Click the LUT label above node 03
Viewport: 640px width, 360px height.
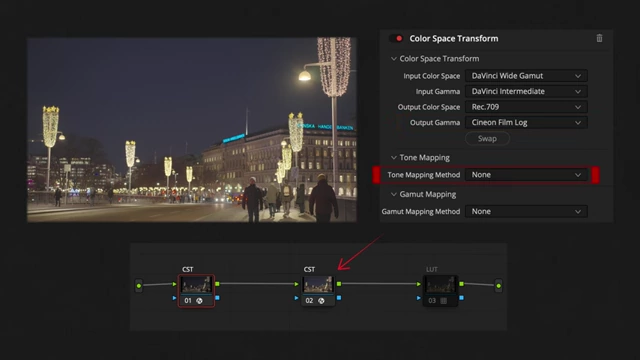[x=431, y=269]
